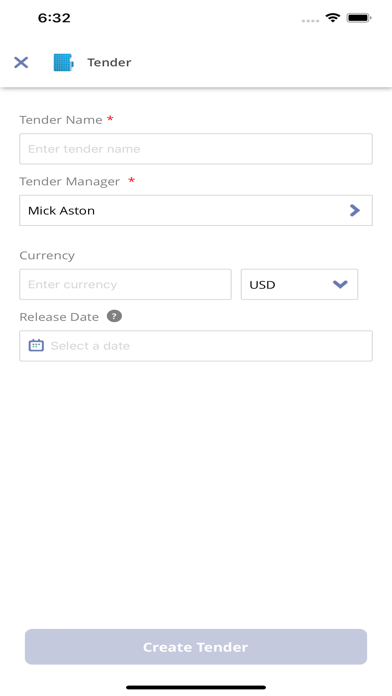Expand the USD currency dropdown arrow
The height and width of the screenshot is (696, 392).
pyautogui.click(x=340, y=284)
